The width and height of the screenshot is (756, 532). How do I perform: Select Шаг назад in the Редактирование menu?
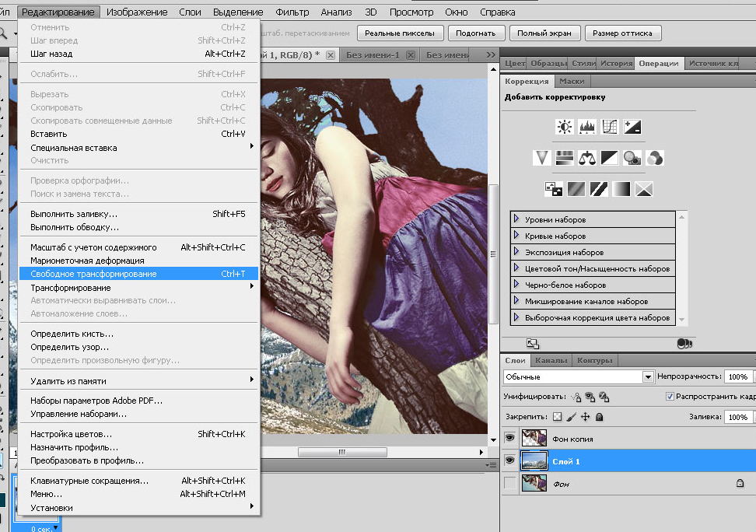tap(139, 54)
